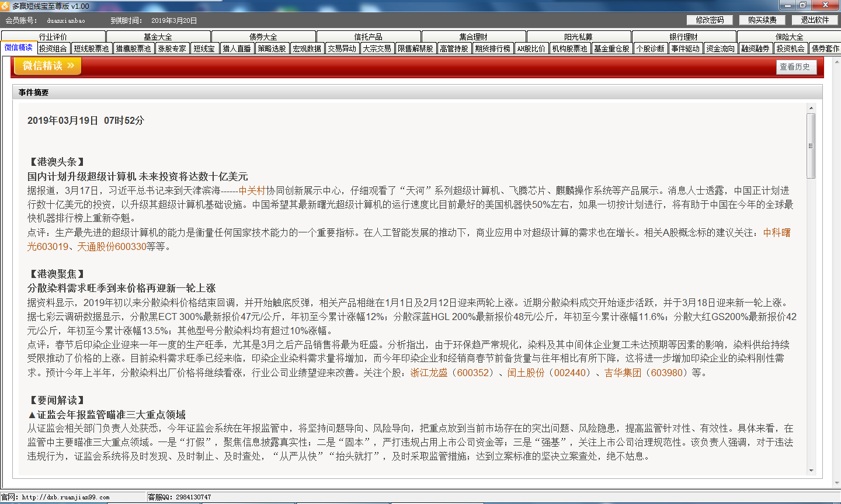Click the 到期时间 expiry date 2019年3月20日

coord(174,20)
